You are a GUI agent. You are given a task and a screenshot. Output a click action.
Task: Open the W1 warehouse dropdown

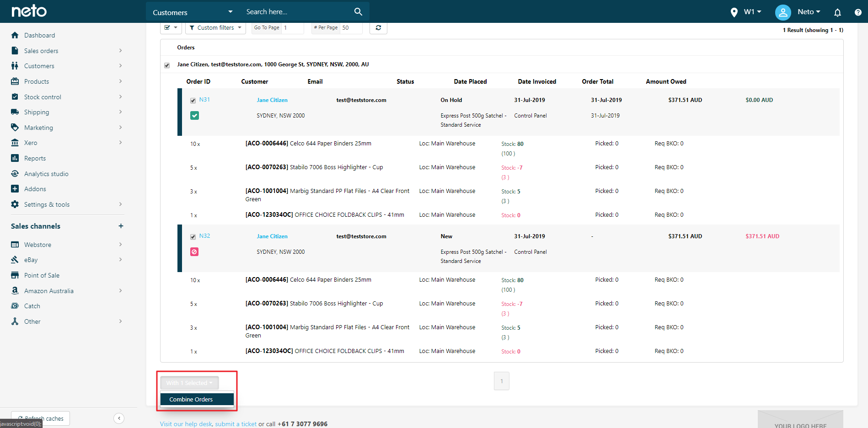(752, 12)
